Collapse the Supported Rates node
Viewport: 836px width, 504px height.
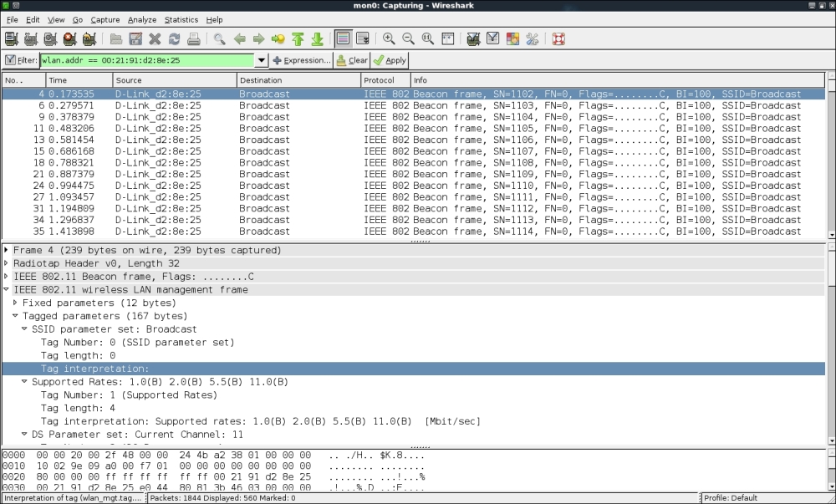pos(24,381)
